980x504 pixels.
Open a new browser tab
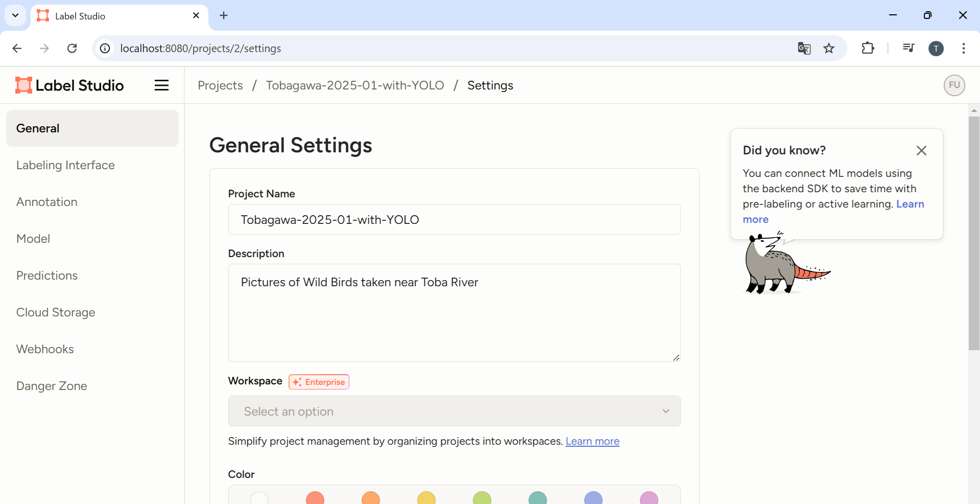coord(224,15)
